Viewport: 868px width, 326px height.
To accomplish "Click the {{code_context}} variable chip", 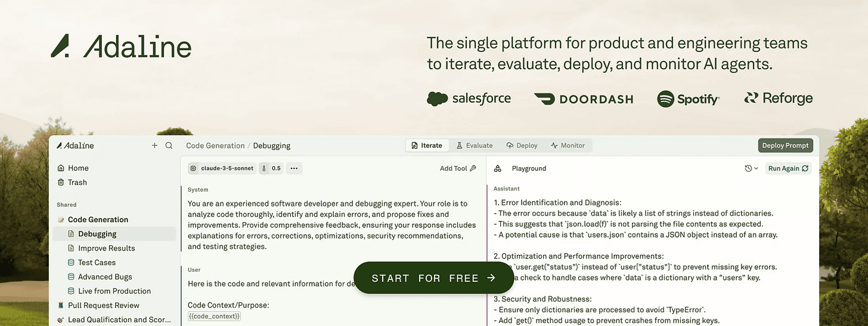I will [x=214, y=316].
